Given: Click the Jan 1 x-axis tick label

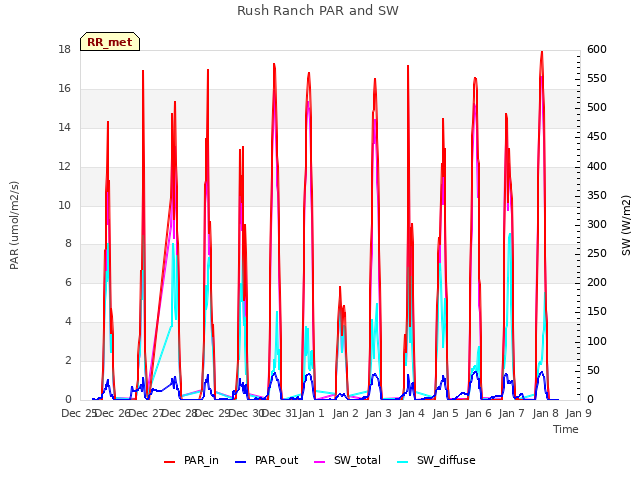Looking at the screenshot, I should click(x=312, y=413).
